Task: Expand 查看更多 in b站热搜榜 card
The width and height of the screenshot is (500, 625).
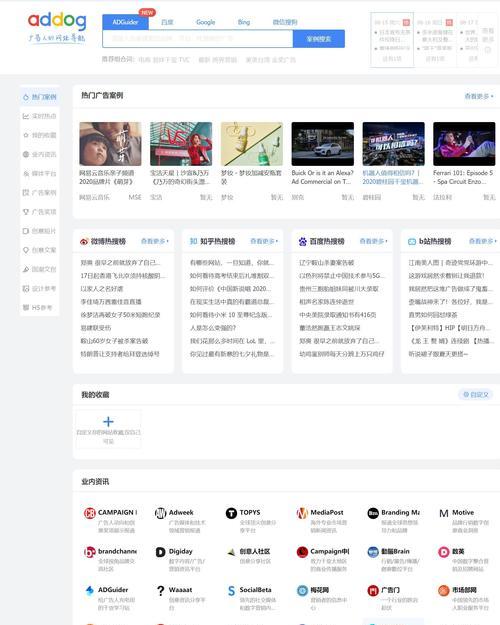Action: [482, 241]
